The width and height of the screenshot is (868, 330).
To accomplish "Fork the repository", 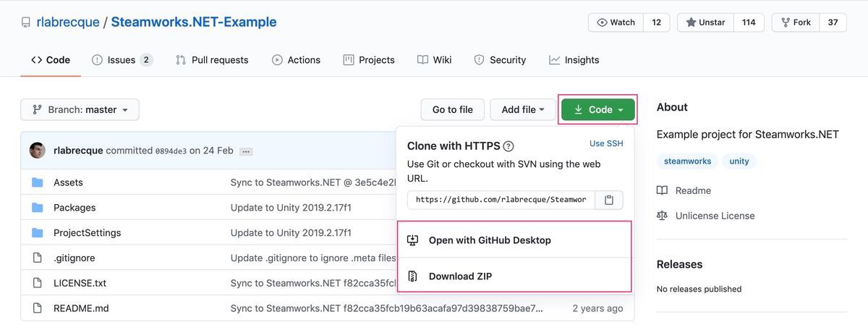I will coord(795,22).
